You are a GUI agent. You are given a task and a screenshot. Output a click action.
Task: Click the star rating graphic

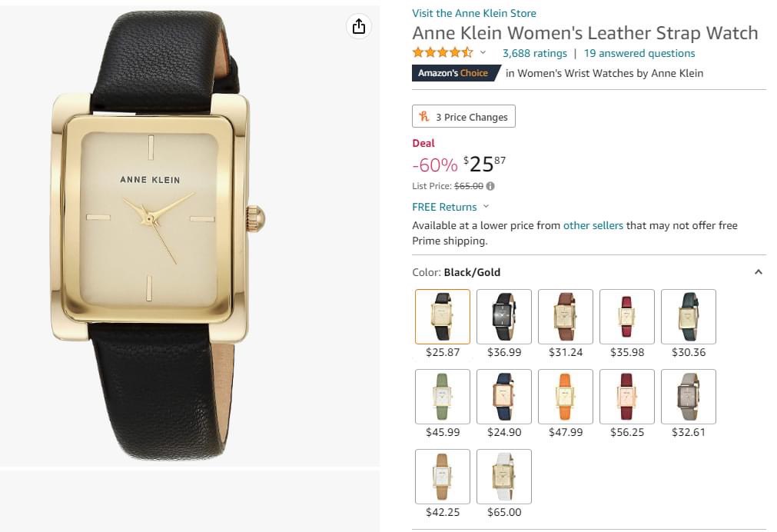(443, 53)
